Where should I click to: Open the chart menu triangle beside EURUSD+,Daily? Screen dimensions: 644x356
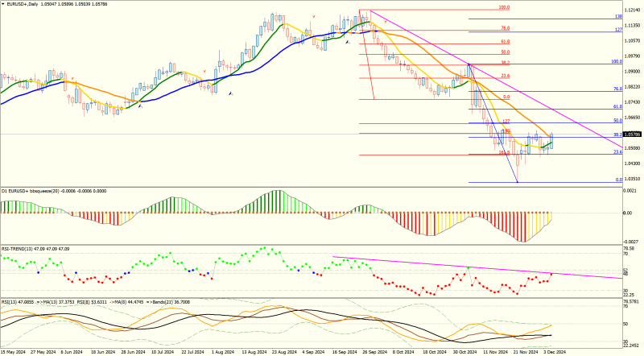pos(3,4)
